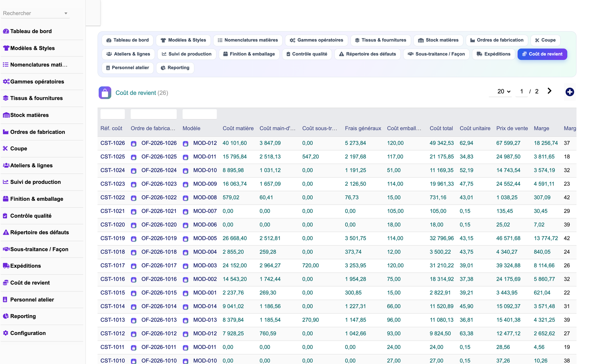Open model link MOD-014
Viewport: 589px width, 364px height.
[205, 306]
